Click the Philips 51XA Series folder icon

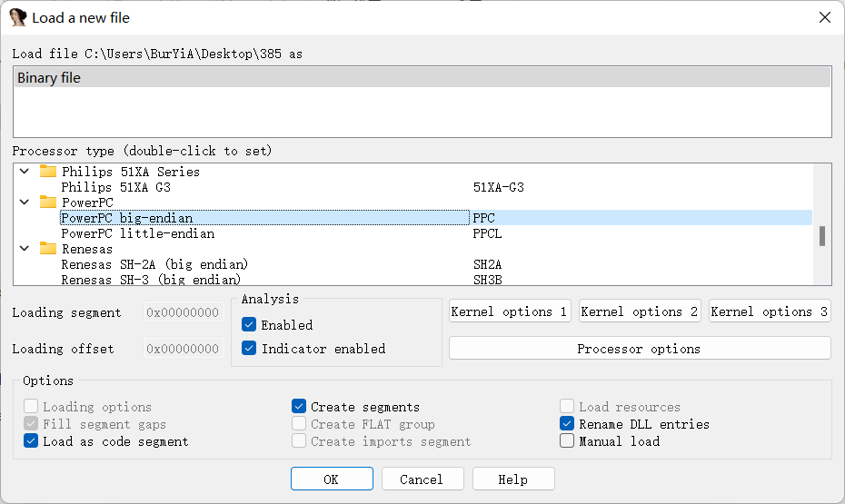(x=48, y=172)
